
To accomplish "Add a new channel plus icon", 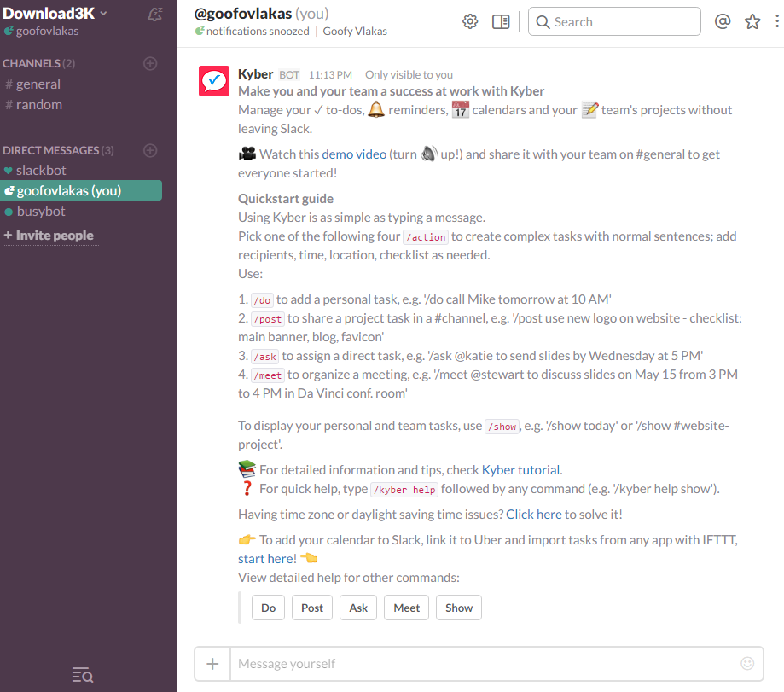I will coord(150,63).
